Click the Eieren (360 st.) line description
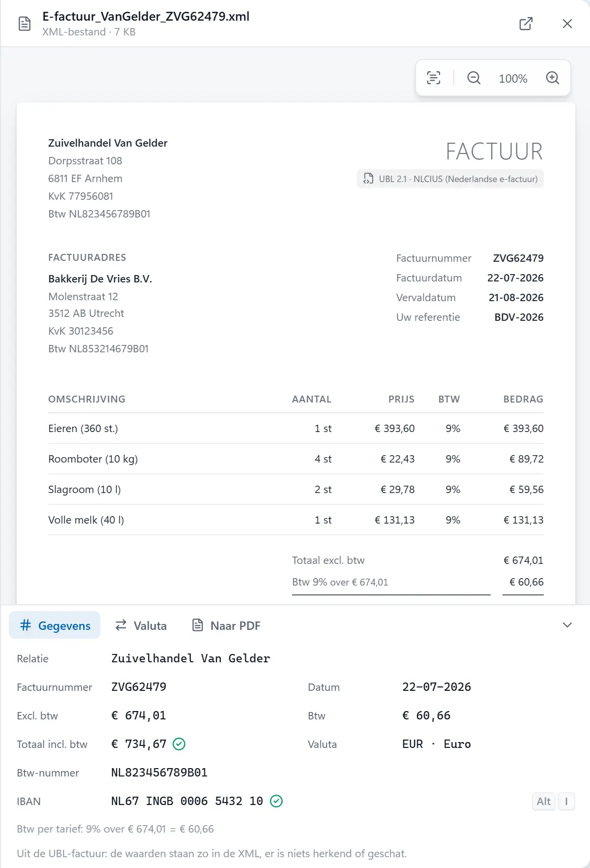The width and height of the screenshot is (590, 868). tap(83, 429)
